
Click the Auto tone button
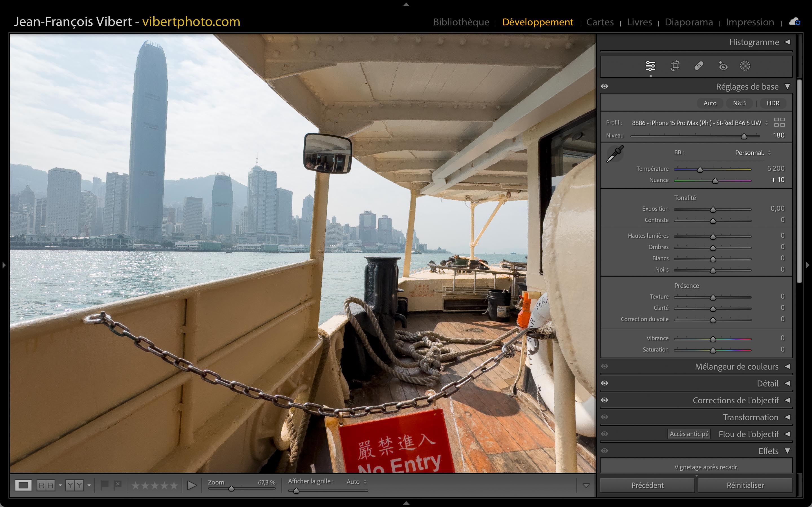point(710,103)
